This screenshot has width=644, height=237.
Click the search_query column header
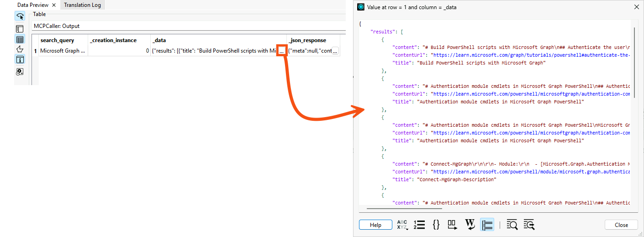pyautogui.click(x=63, y=40)
